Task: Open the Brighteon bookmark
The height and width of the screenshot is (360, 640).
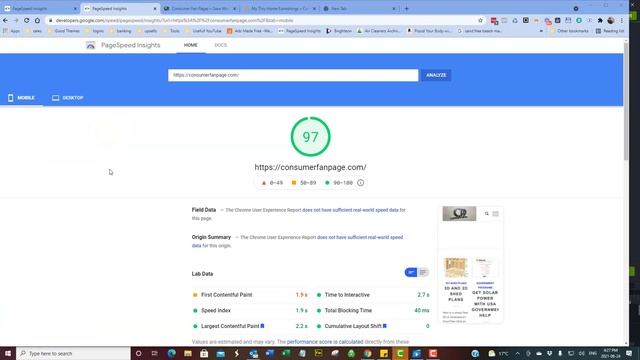Action: (339, 31)
